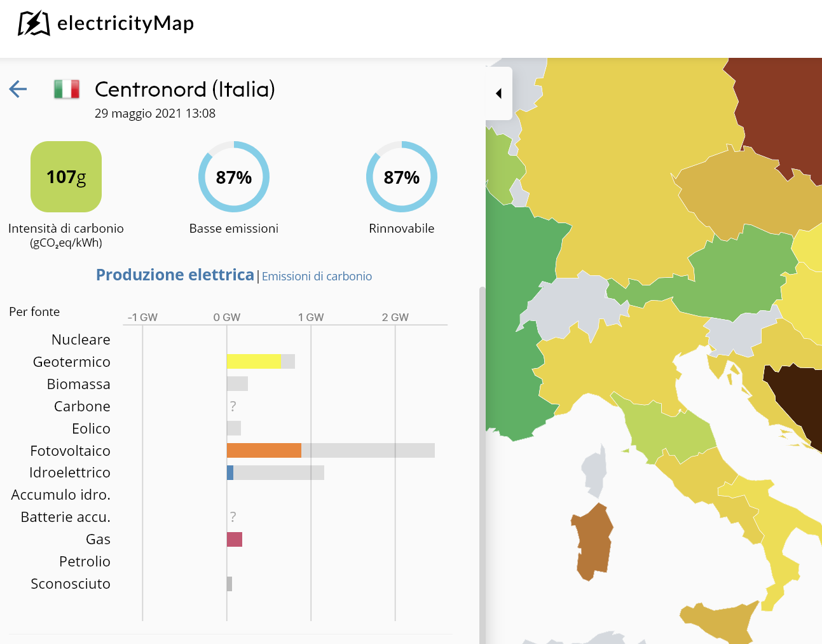Click the blue Idroelettrico production bar
The image size is (822, 644).
[230, 473]
